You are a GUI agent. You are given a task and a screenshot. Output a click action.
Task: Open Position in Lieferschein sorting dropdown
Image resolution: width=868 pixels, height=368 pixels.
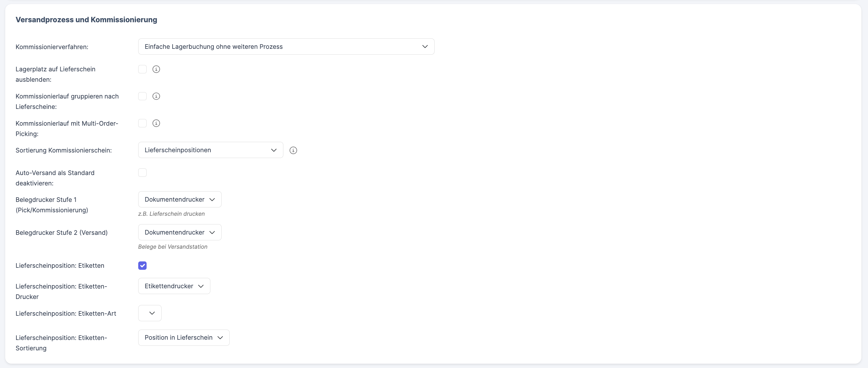(184, 338)
